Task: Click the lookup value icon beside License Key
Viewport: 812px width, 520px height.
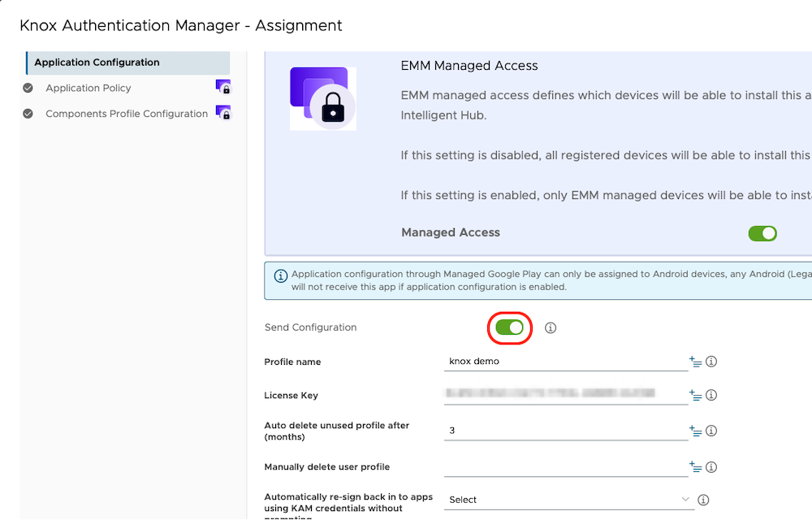Action: 695,396
